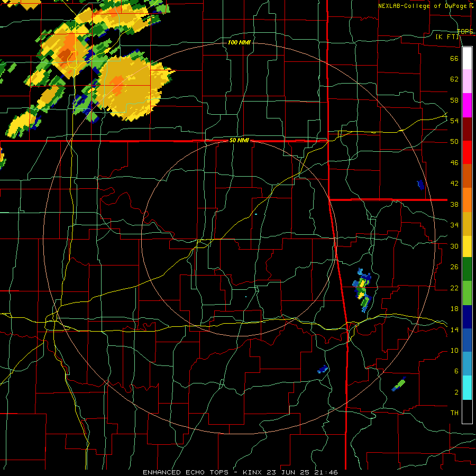This screenshot has height=476, width=476.
Task: Pick the light blue legend swatch
Action: (x=467, y=364)
